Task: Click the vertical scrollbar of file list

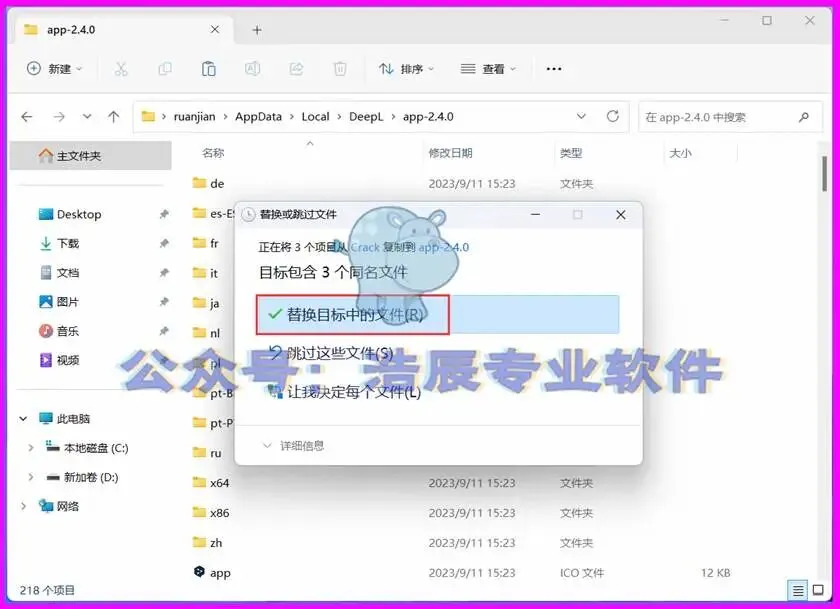Action: pos(824,174)
